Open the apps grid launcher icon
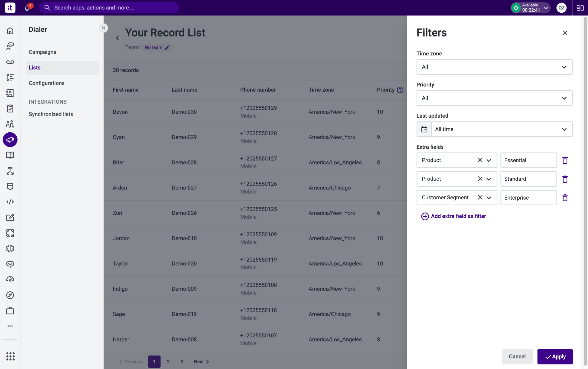Image resolution: width=588 pixels, height=369 pixels. pyautogui.click(x=10, y=356)
